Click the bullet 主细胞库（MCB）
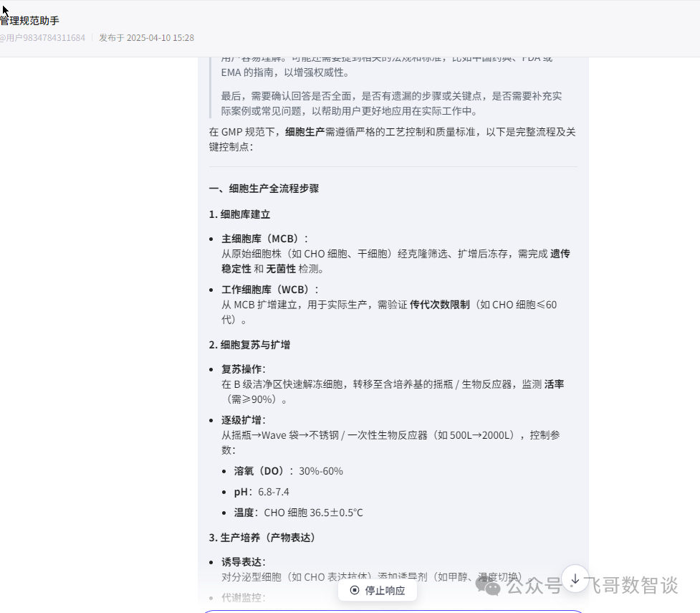 [264, 239]
